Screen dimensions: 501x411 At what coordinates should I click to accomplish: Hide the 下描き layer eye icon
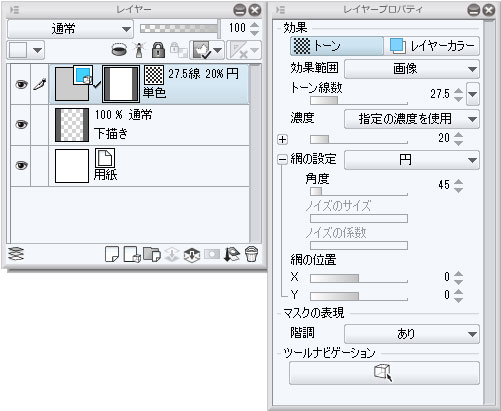point(21,125)
